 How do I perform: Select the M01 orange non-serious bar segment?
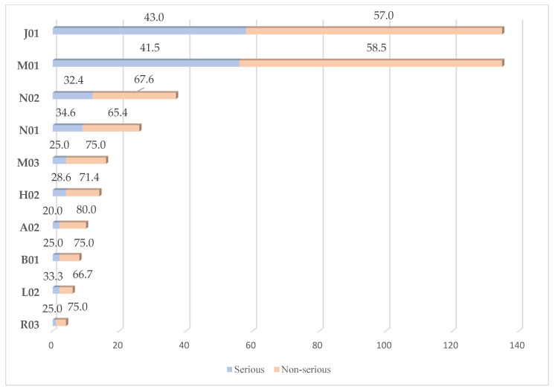pyautogui.click(x=371, y=63)
